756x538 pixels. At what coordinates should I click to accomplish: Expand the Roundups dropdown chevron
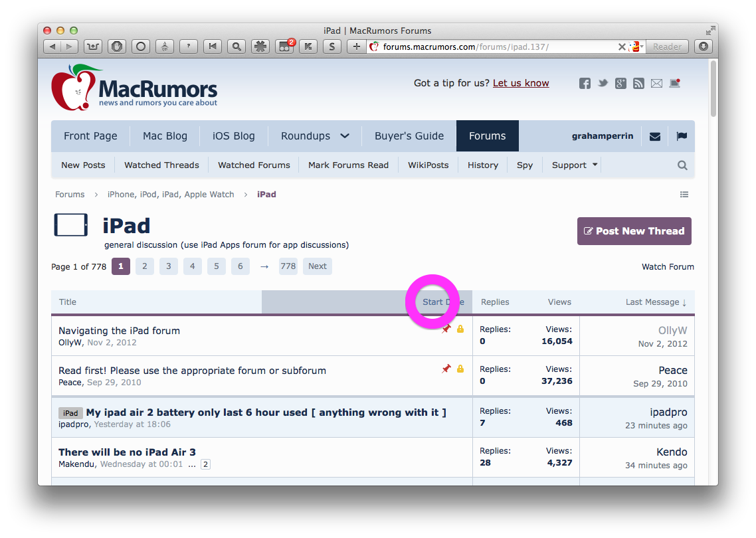click(x=345, y=136)
